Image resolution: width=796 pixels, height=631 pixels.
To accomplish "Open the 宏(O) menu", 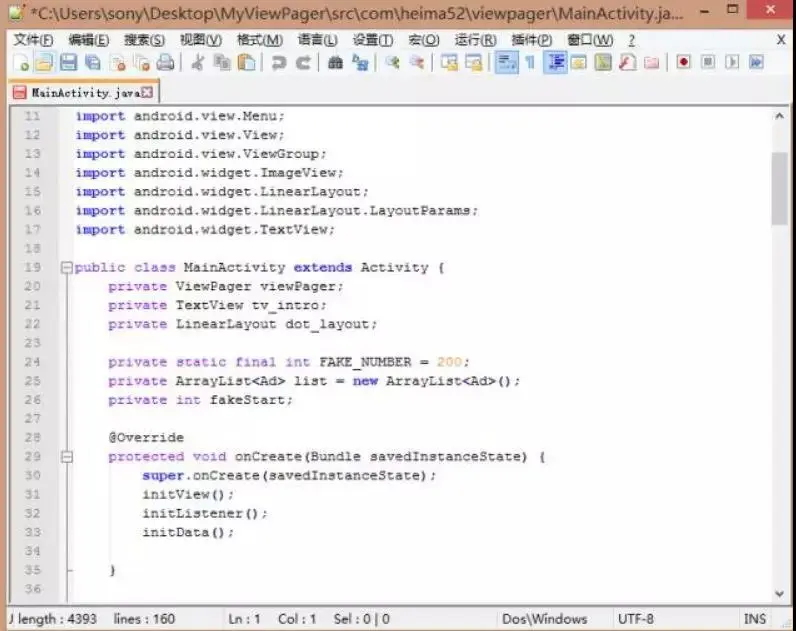I will coord(423,40).
